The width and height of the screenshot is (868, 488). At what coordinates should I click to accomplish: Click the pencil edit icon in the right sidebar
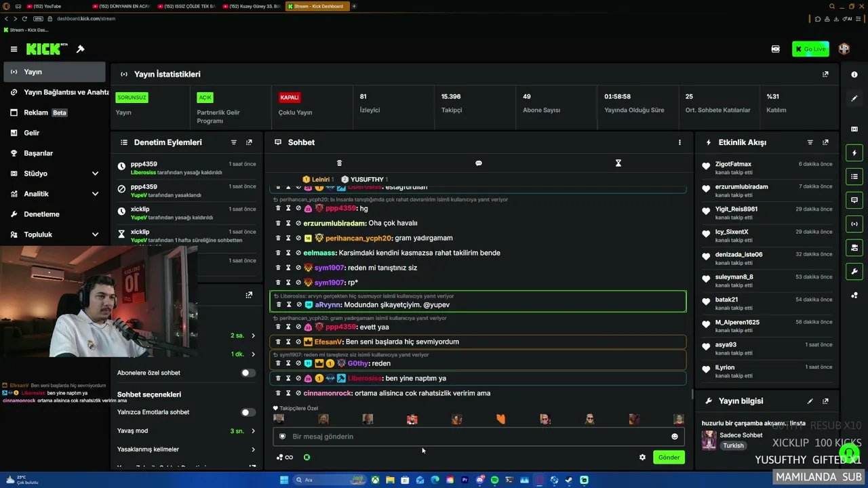pyautogui.click(x=854, y=98)
